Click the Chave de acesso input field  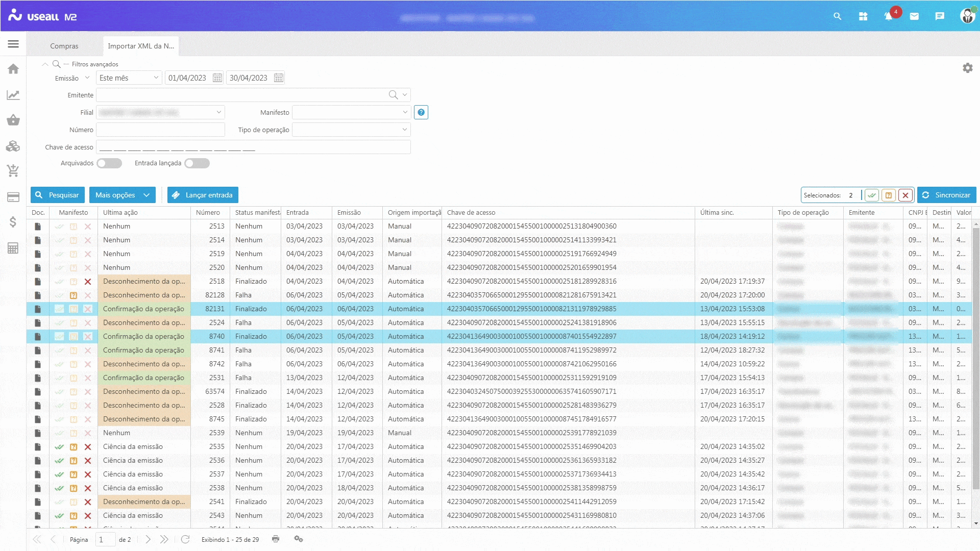pyautogui.click(x=253, y=147)
